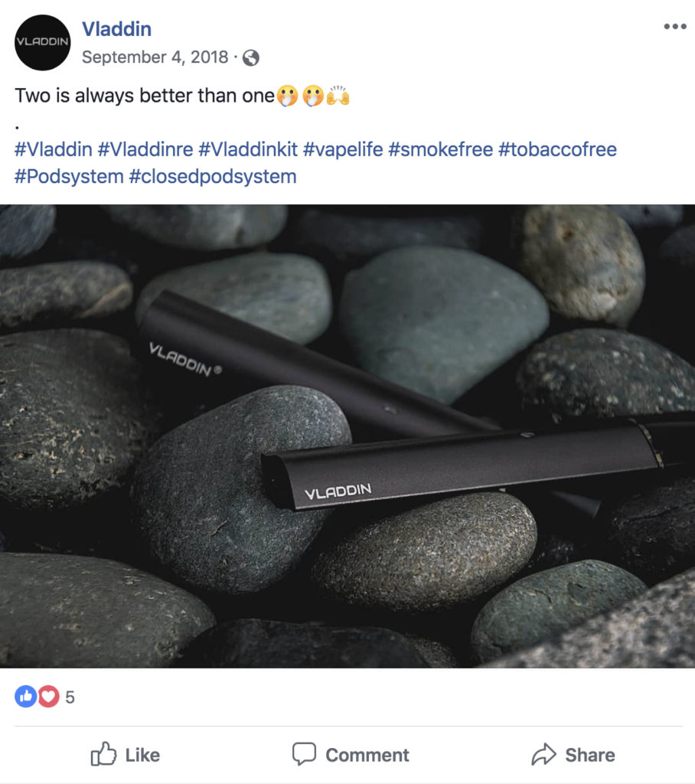The width and height of the screenshot is (695, 784).
Task: Open the #closedpodsystem hashtag
Action: coord(213,177)
